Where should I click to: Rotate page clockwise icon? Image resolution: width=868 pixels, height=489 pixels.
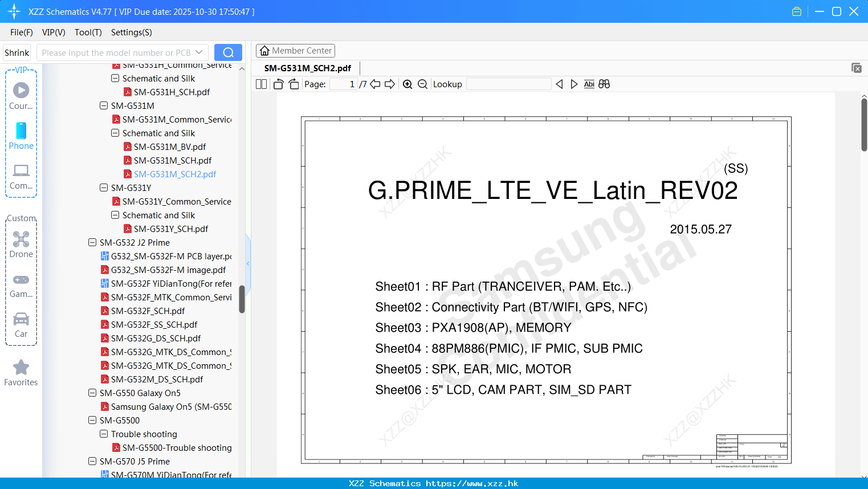(294, 84)
